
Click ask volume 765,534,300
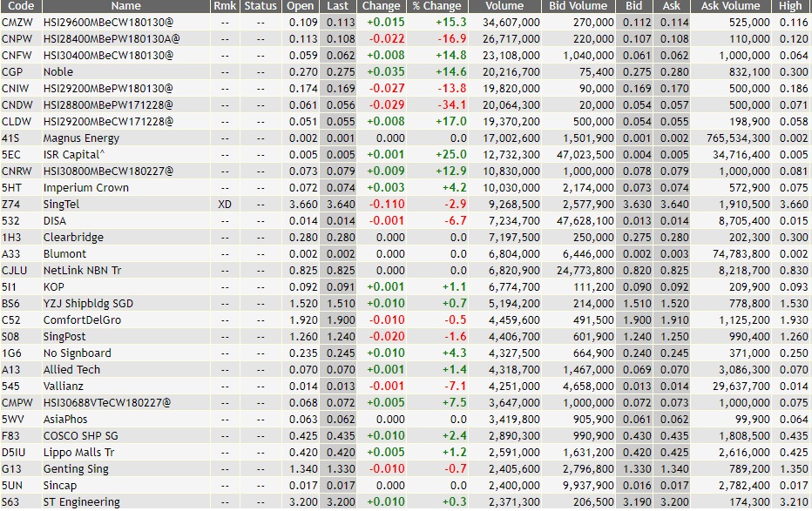pos(738,138)
